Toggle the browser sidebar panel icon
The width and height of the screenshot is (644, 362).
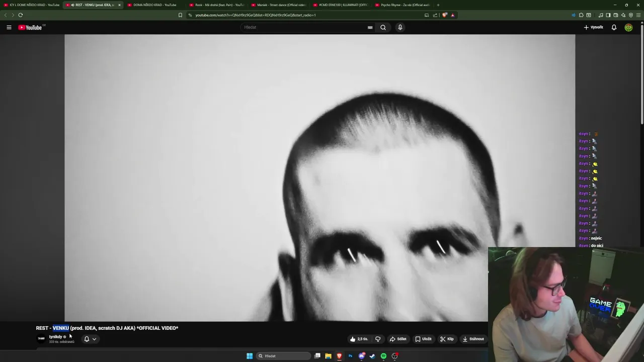pyautogui.click(x=608, y=15)
